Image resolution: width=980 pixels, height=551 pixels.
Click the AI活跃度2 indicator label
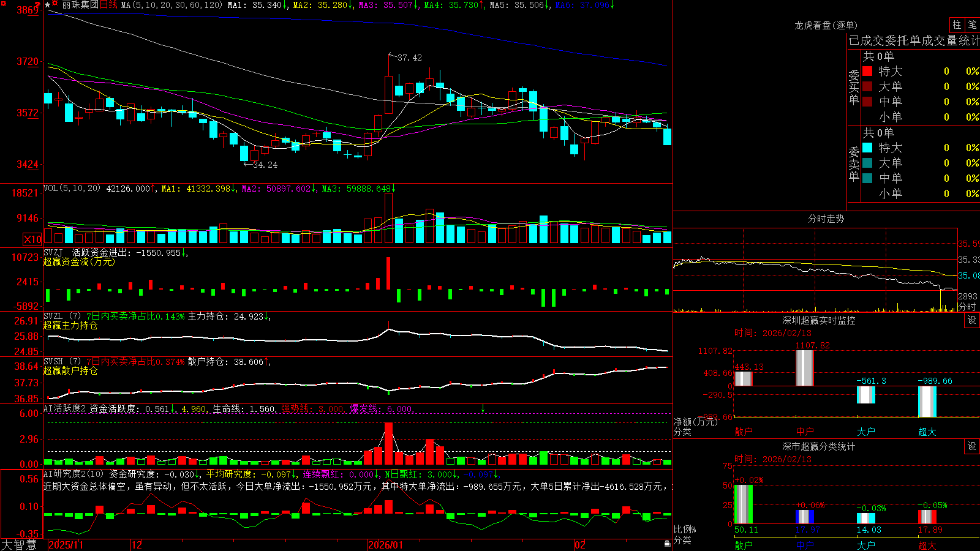pos(65,409)
